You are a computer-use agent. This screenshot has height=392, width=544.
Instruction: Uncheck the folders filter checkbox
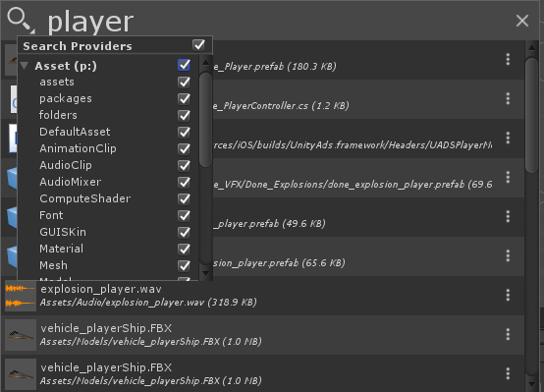pyautogui.click(x=184, y=116)
